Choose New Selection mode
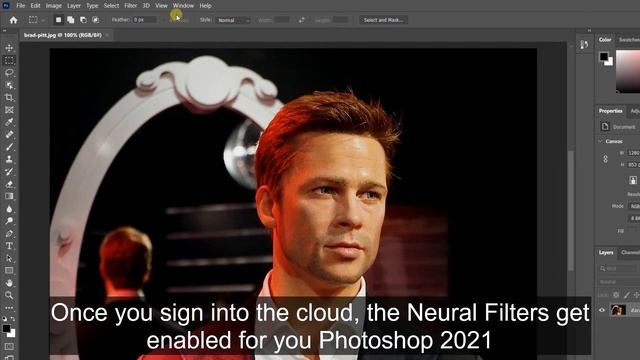 click(x=58, y=20)
